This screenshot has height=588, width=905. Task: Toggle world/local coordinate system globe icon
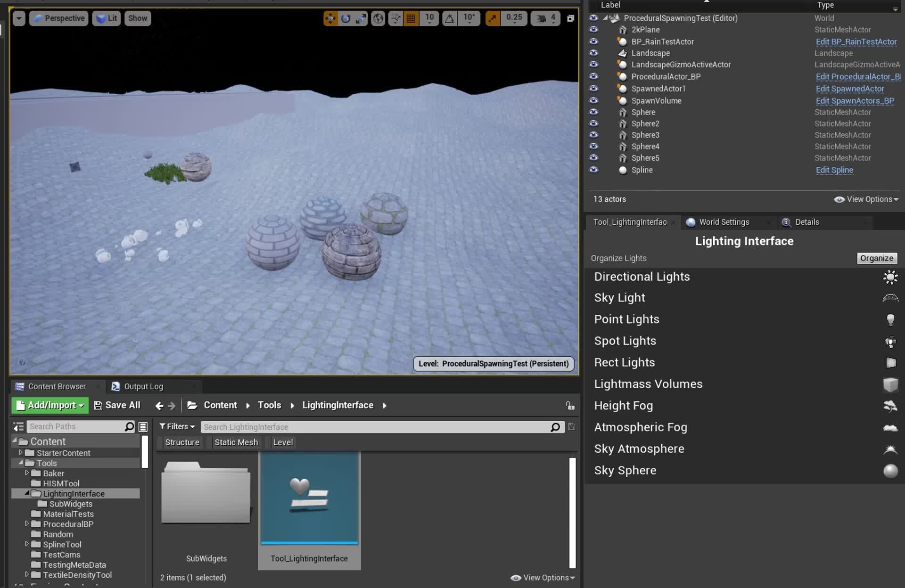(378, 18)
